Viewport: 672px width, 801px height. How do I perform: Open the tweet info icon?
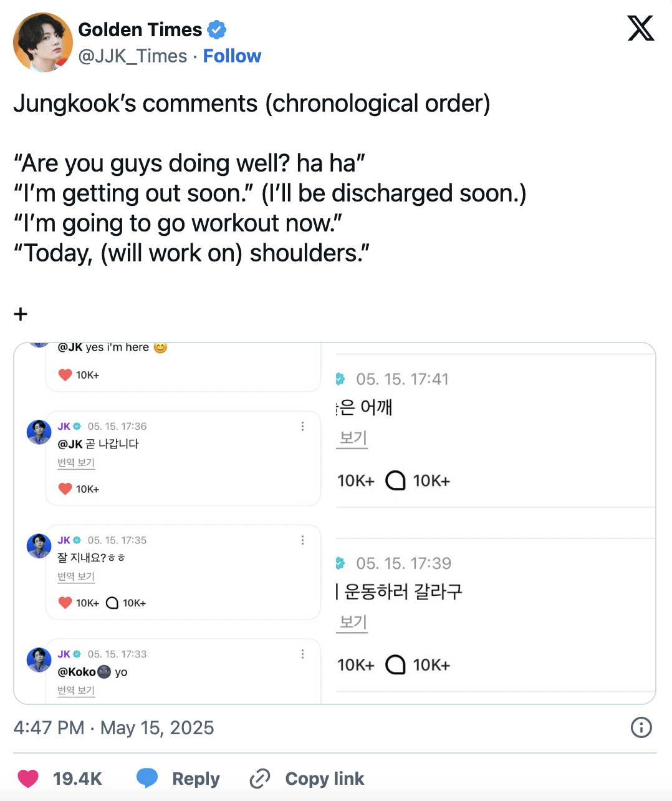point(641,727)
